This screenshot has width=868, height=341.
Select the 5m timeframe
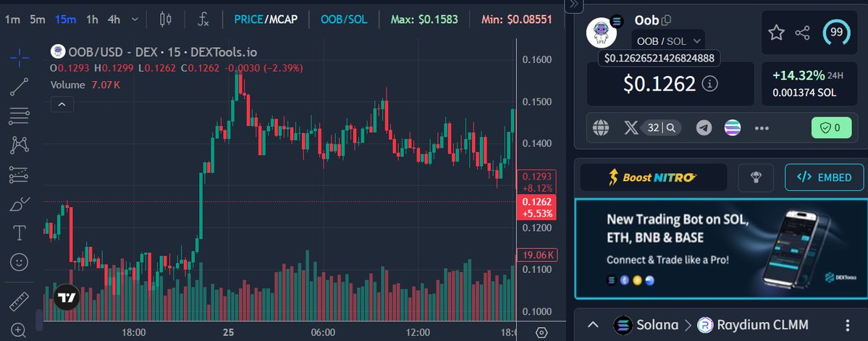coord(38,20)
